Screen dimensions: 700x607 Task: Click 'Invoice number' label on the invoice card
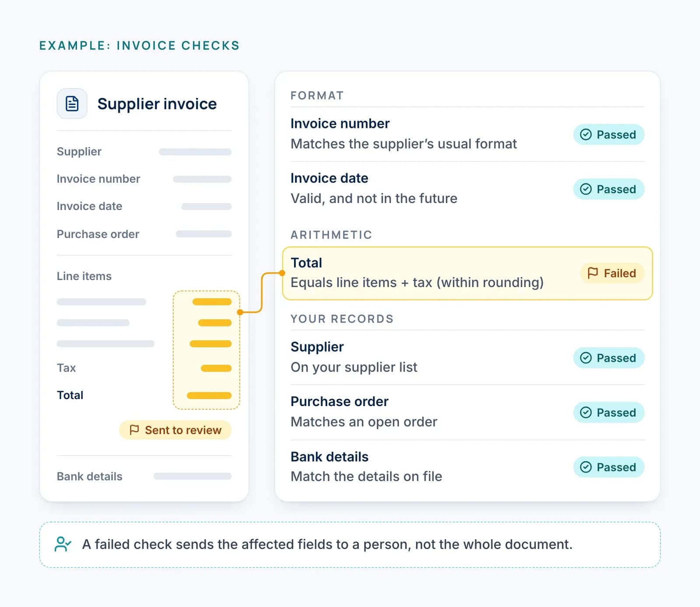(x=98, y=179)
